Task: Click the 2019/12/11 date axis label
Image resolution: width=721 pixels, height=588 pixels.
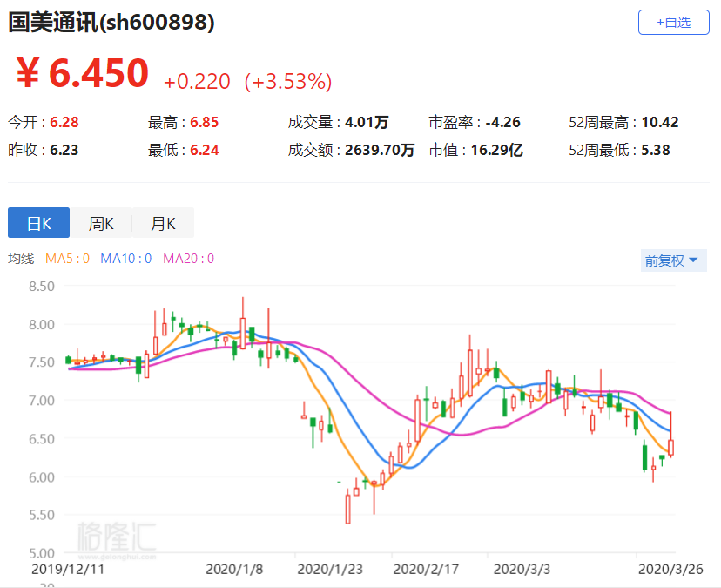Action: [68, 569]
